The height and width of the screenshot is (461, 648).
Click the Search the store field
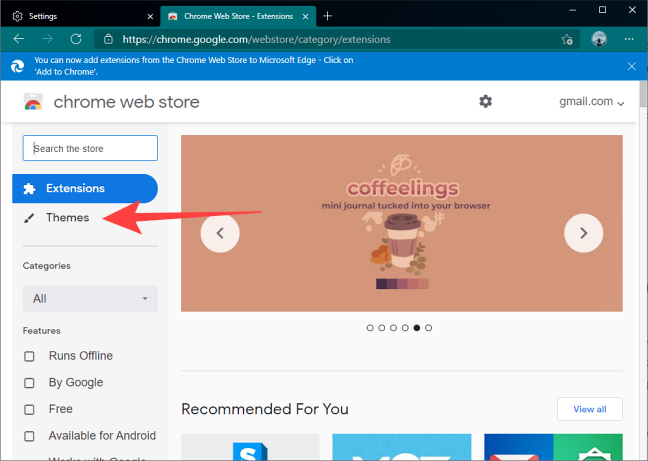(90, 148)
